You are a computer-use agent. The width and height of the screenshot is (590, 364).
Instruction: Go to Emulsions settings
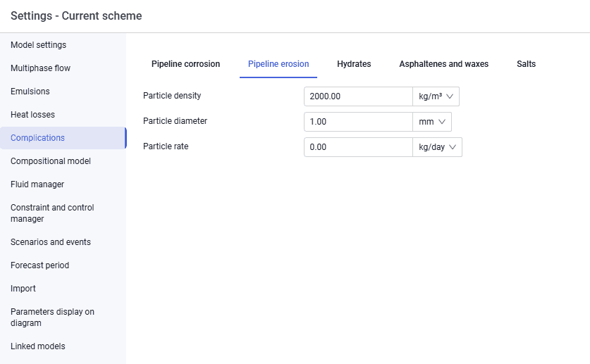coord(30,92)
